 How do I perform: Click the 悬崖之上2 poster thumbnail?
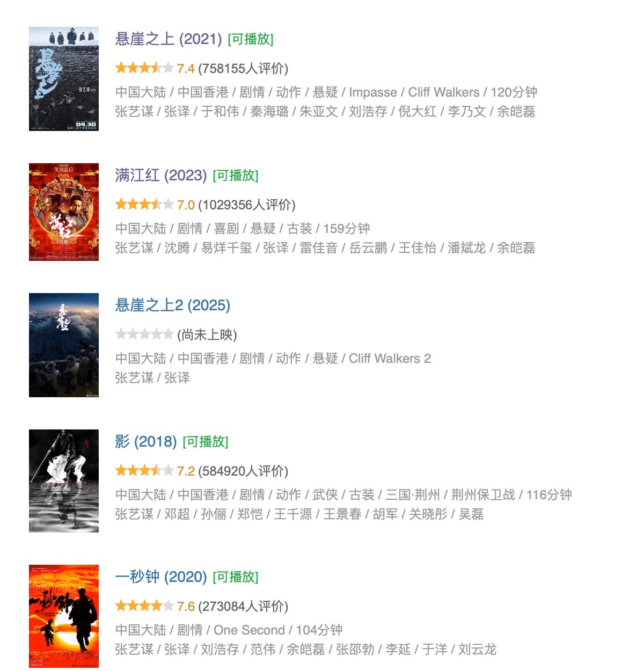[64, 345]
